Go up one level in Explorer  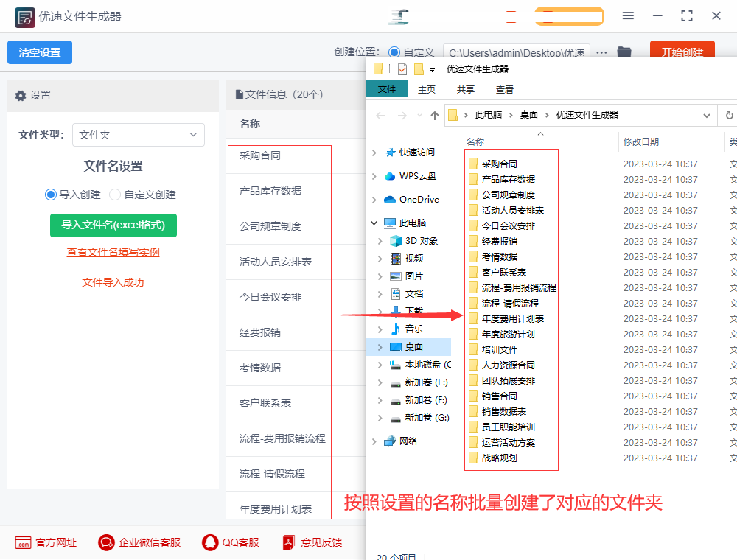coord(435,115)
